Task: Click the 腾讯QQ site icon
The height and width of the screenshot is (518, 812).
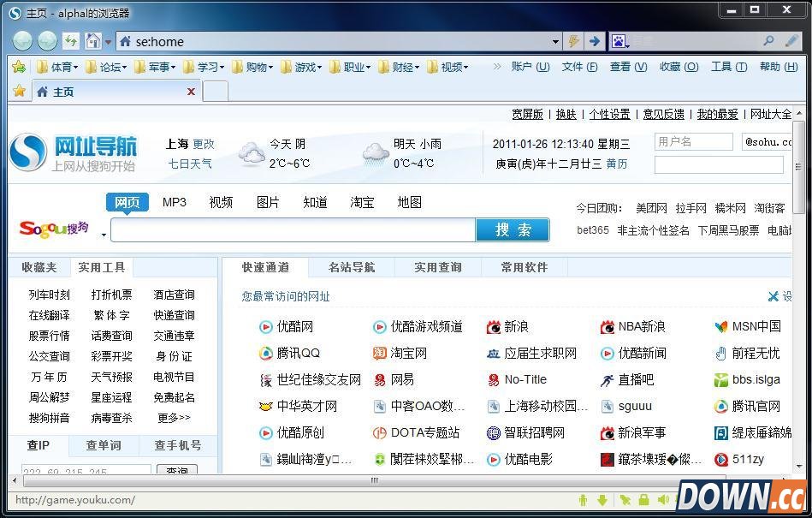Action: point(265,354)
